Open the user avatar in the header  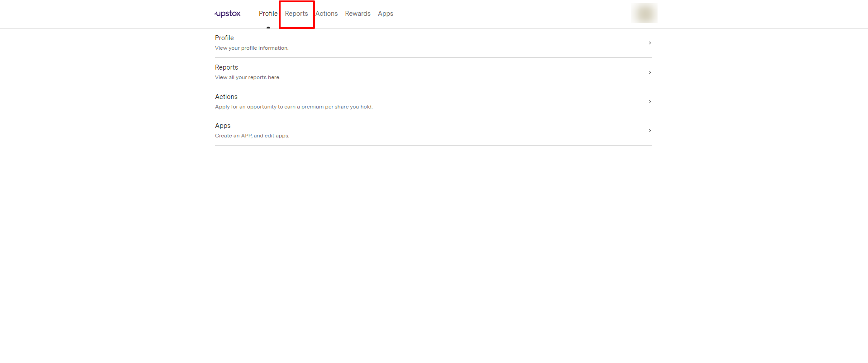coord(644,13)
